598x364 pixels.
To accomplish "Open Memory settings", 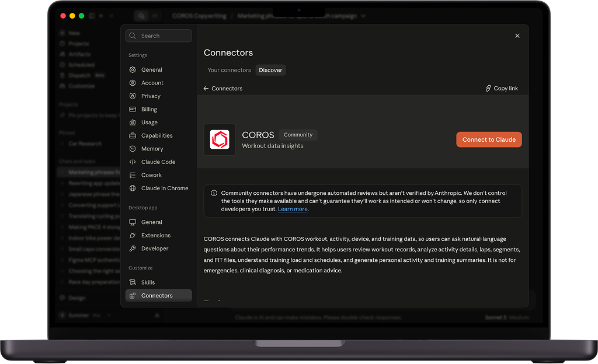I will pos(158,149).
